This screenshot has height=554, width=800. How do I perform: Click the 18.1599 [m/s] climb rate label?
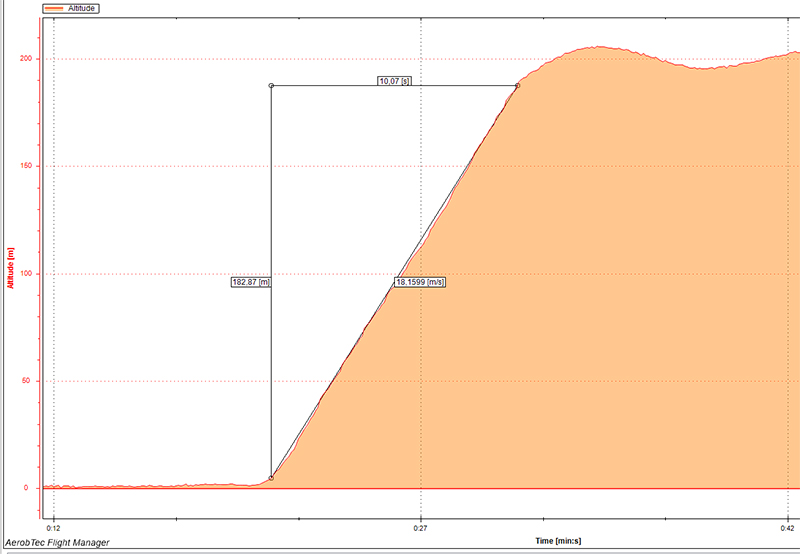[420, 283]
